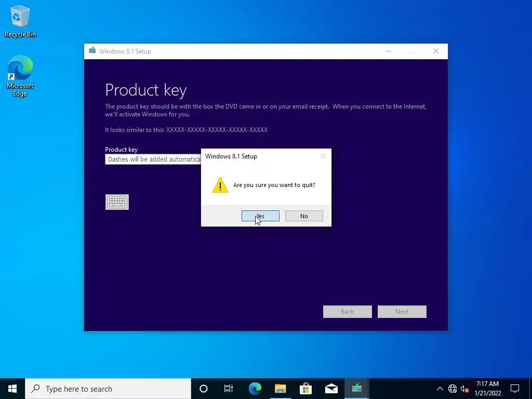Viewport: 532px width, 399px height.
Task: Close the Windows 8.1 Setup window
Action: click(436, 51)
